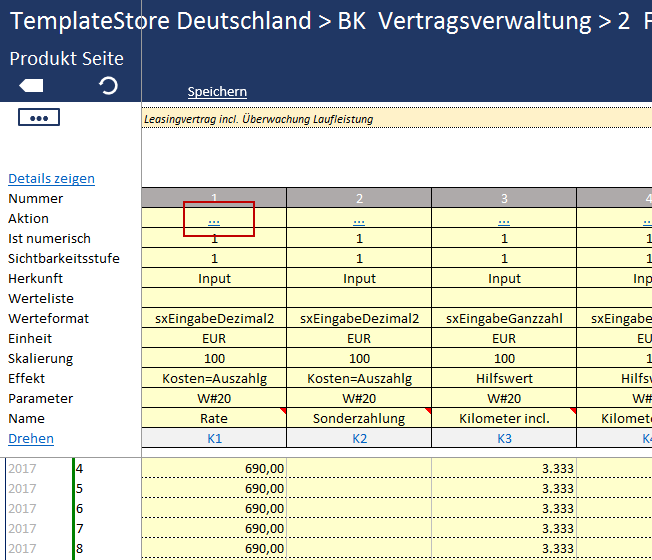The height and width of the screenshot is (560, 652).
Task: Select the K3 column key
Action: pos(504,439)
